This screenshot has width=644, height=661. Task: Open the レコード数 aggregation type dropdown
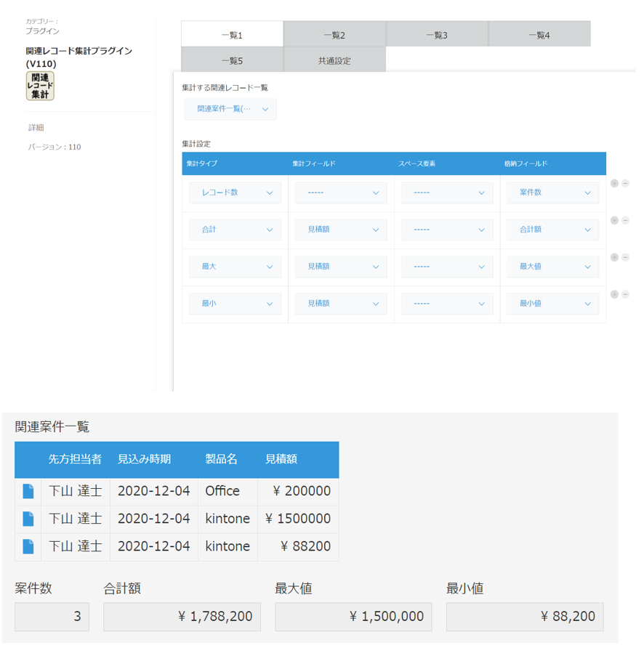(235, 193)
